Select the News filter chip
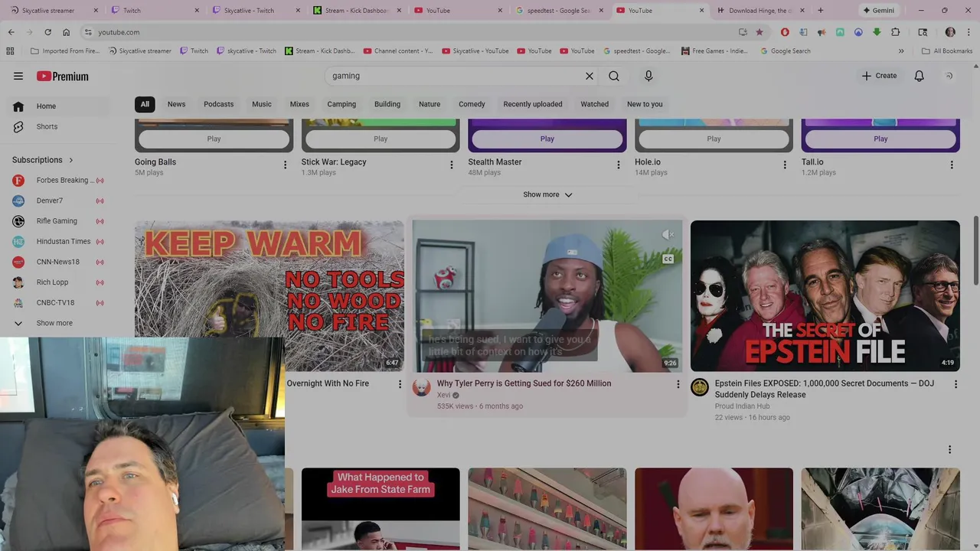 177,104
